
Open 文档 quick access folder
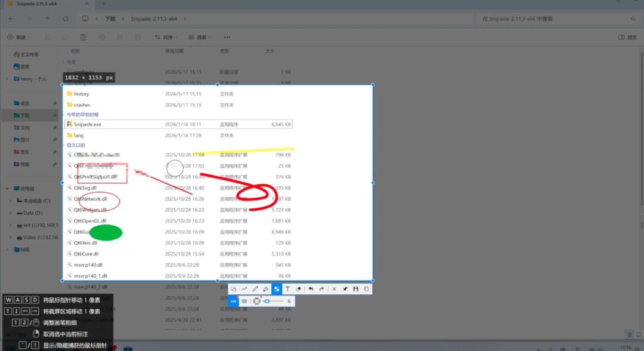pos(21,128)
